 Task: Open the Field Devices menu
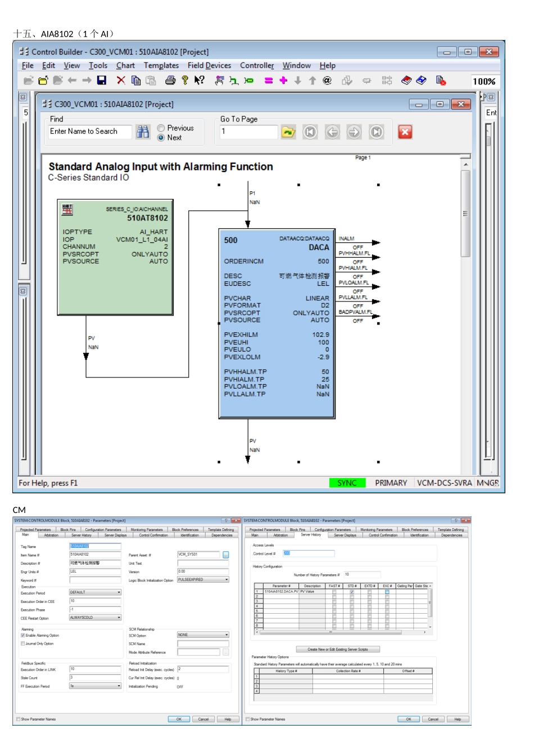[x=209, y=65]
